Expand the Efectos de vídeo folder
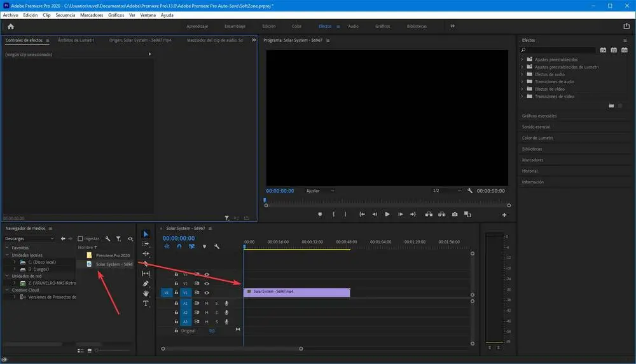 [522, 89]
